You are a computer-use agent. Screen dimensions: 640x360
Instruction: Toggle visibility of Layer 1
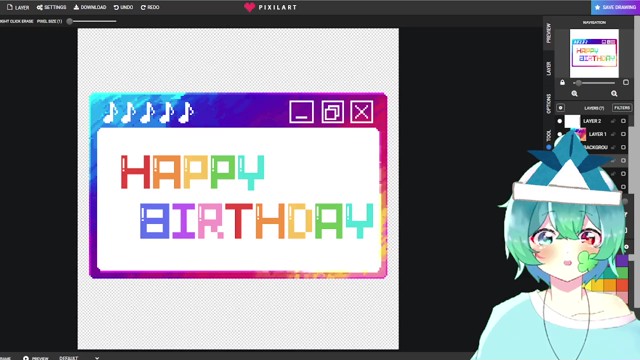[x=560, y=134]
